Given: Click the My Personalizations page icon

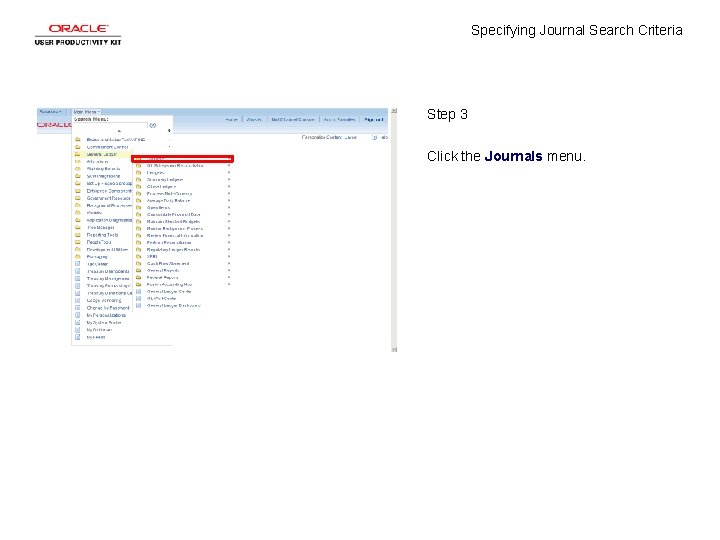Looking at the screenshot, I should point(78,315).
